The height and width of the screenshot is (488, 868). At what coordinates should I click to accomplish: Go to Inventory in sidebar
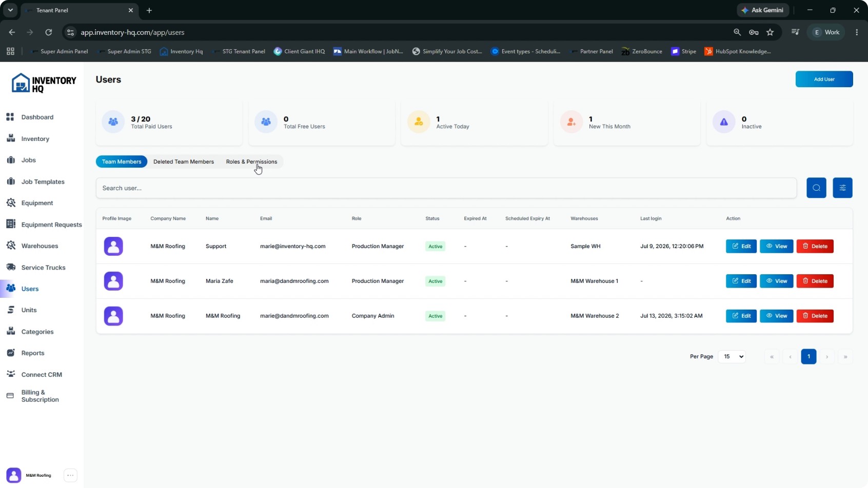point(35,138)
